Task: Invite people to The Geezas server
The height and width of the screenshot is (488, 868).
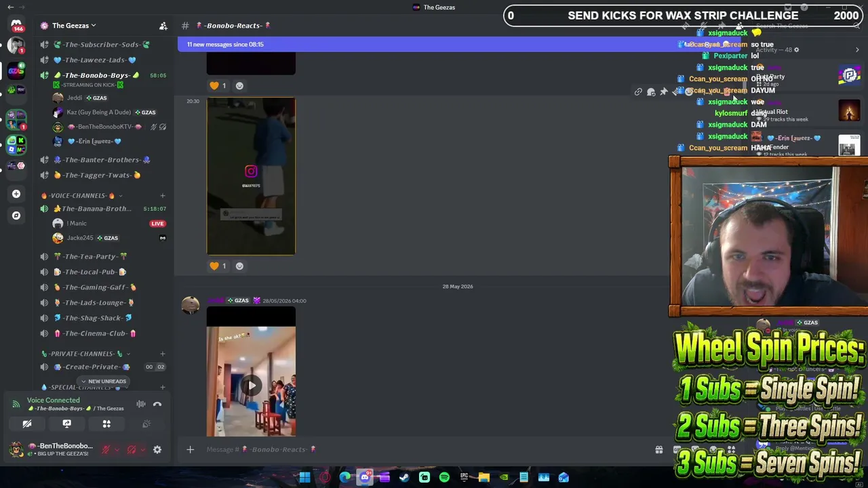Action: [x=163, y=26]
